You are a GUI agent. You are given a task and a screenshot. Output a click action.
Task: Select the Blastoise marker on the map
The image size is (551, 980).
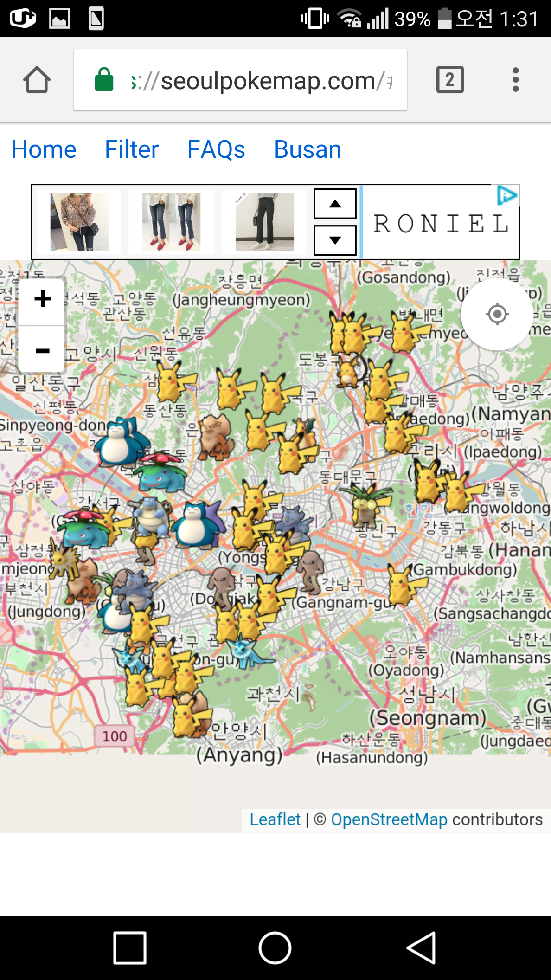152,516
